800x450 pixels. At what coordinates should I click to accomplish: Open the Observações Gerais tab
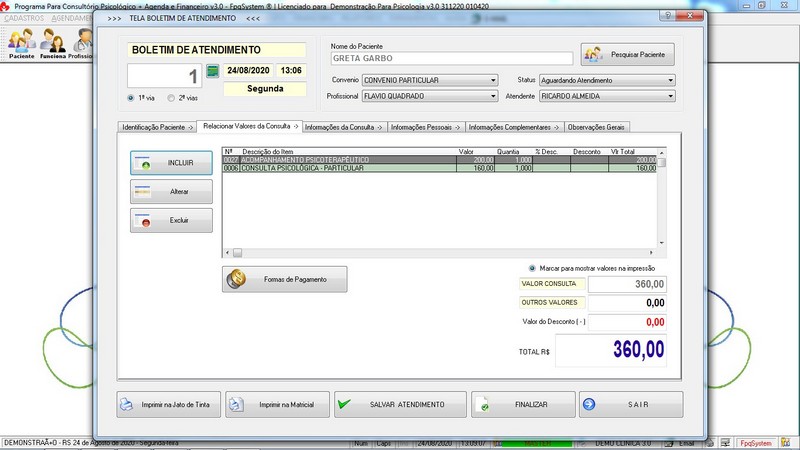tap(596, 127)
